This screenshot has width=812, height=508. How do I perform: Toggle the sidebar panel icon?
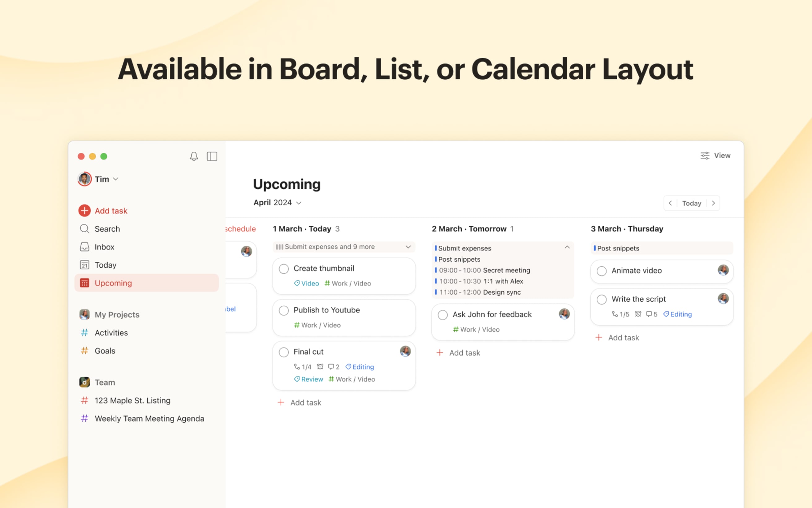pos(212,156)
